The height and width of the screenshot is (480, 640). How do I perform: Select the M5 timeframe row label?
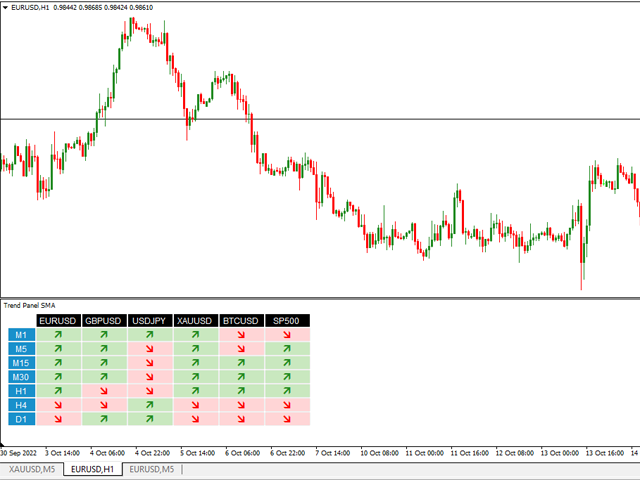point(22,349)
